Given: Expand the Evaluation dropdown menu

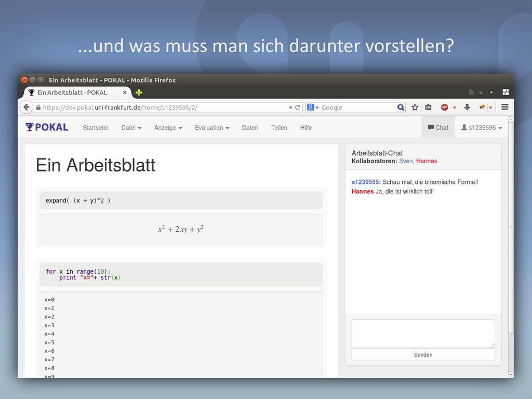Looking at the screenshot, I should pyautogui.click(x=212, y=128).
